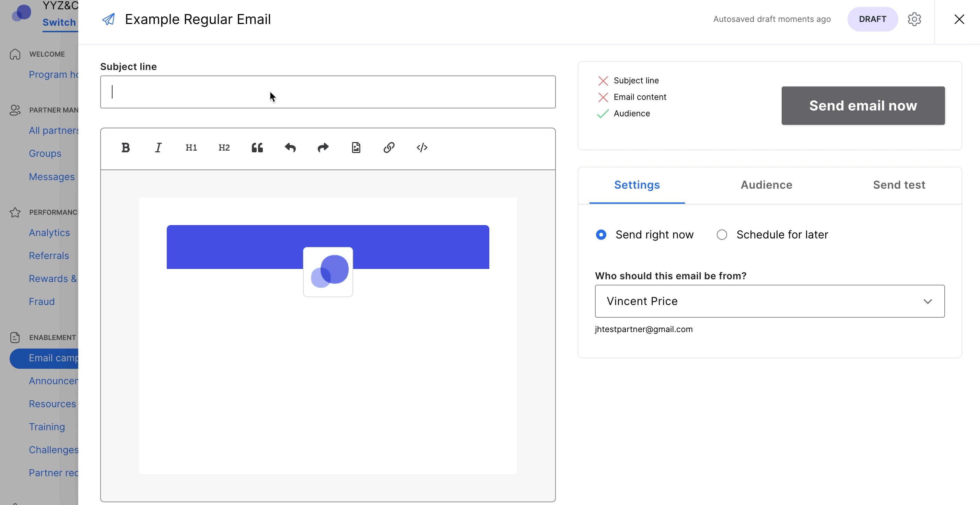Click the Performance star icon

15,212
